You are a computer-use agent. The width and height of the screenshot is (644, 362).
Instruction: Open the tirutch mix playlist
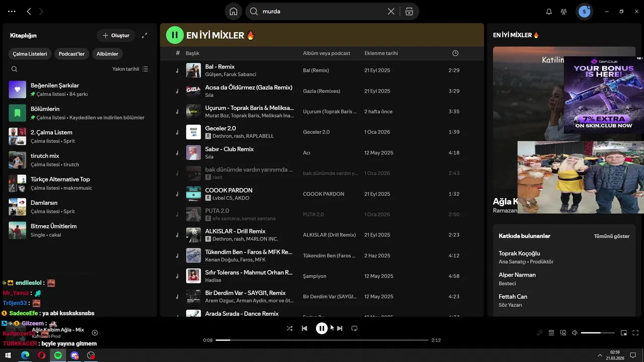click(79, 160)
